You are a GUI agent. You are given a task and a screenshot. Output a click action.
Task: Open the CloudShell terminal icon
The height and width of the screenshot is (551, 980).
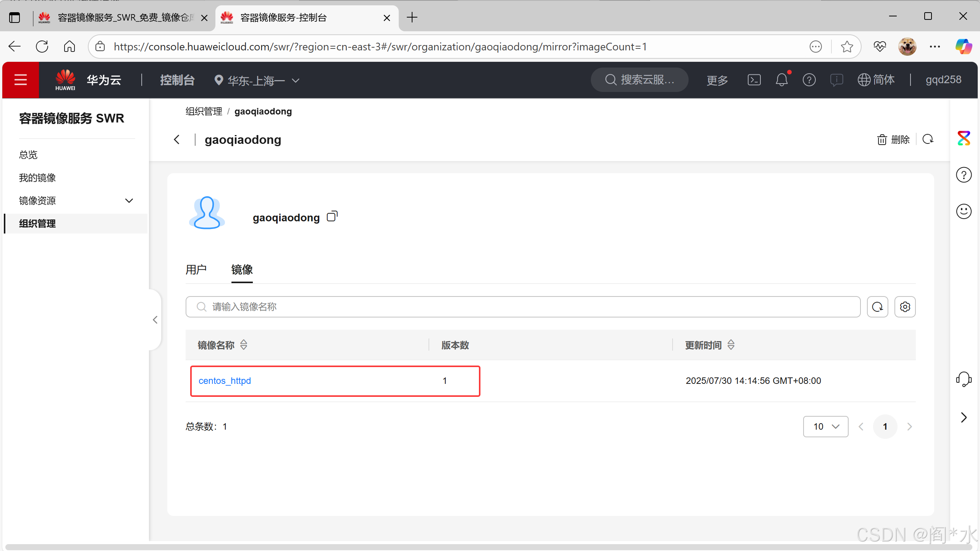pos(754,80)
